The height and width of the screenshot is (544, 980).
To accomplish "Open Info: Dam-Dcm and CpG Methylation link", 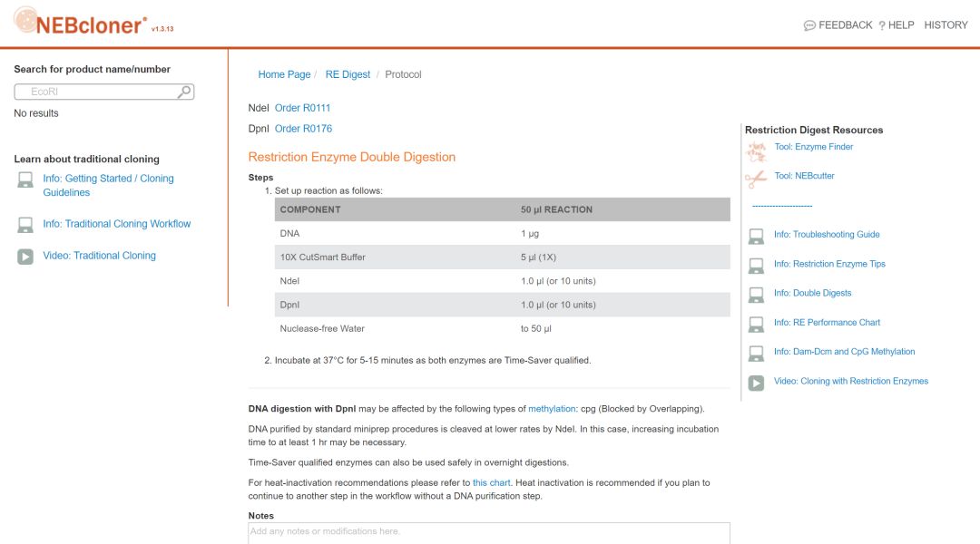I will tap(845, 352).
